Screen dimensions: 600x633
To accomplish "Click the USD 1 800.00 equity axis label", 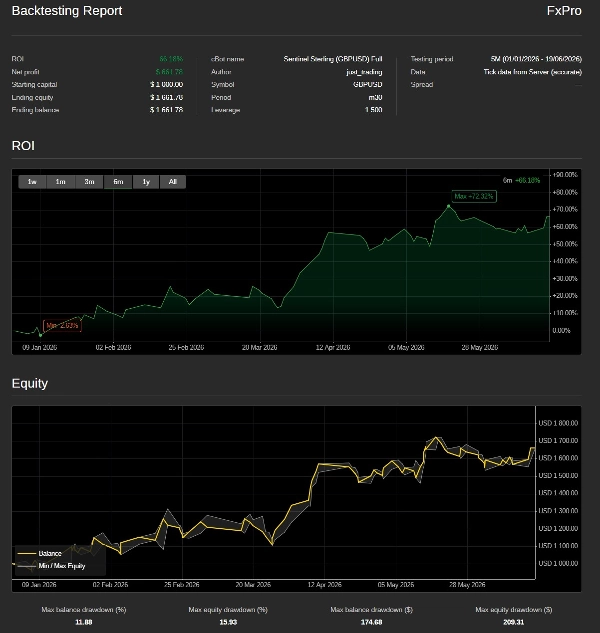I will (x=558, y=423).
